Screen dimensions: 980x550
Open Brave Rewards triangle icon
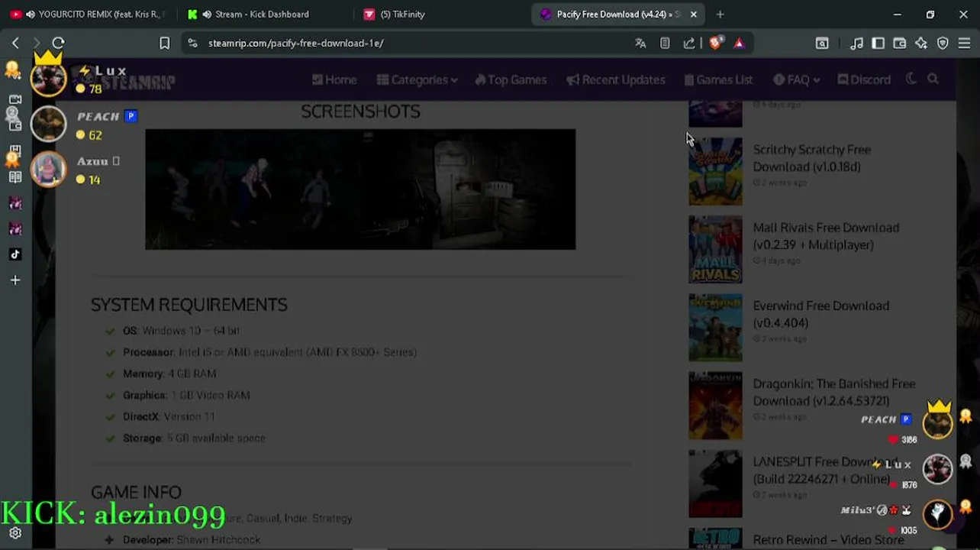click(739, 43)
